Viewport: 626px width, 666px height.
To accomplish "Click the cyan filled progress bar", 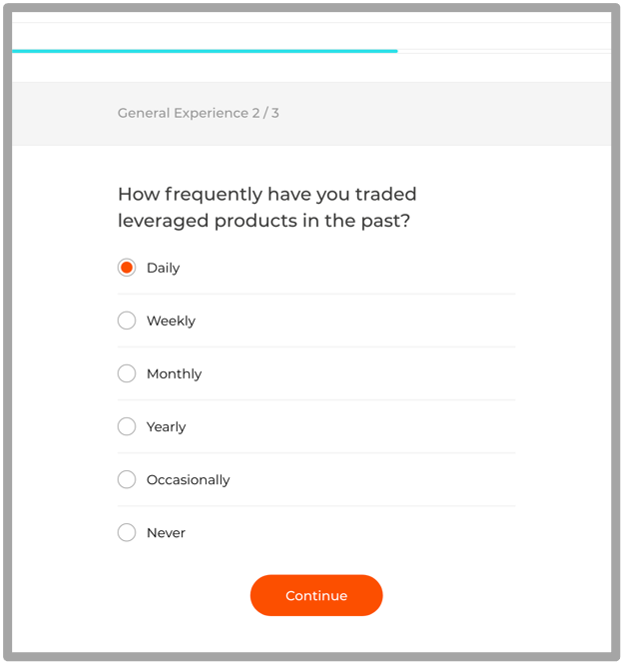I will pyautogui.click(x=205, y=51).
